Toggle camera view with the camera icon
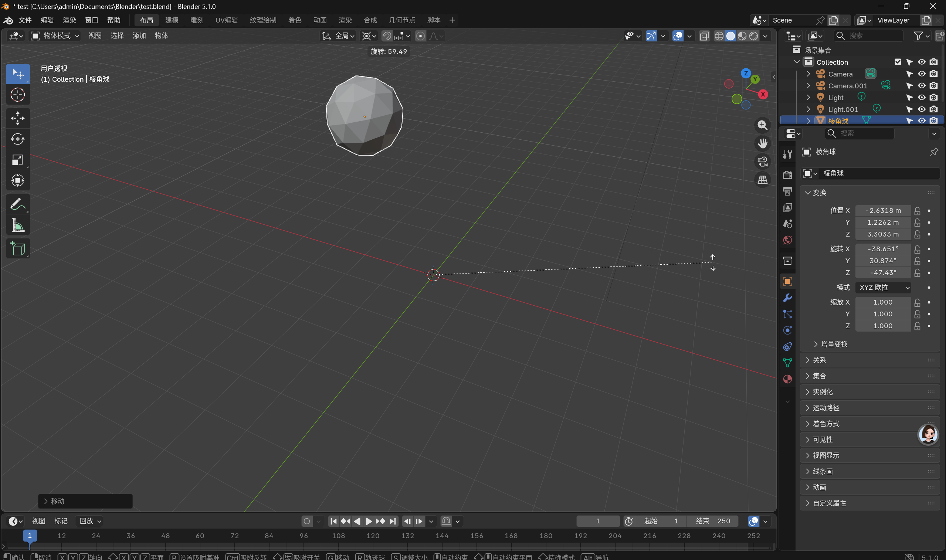 pyautogui.click(x=762, y=162)
